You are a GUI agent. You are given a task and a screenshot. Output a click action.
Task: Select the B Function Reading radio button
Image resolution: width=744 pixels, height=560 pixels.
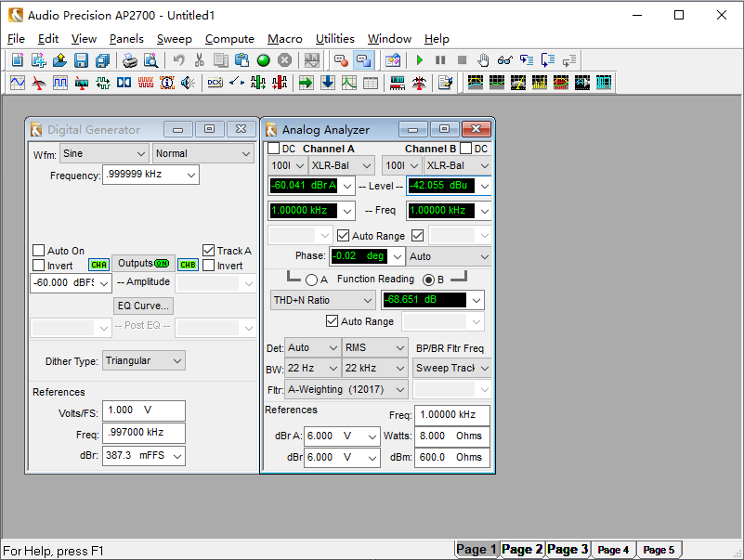click(x=428, y=280)
